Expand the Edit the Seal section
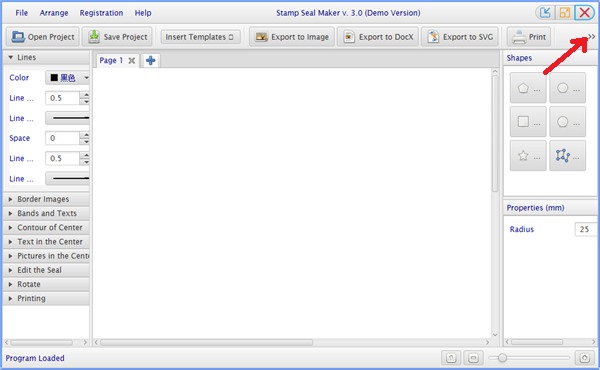600x370 pixels. [46, 270]
